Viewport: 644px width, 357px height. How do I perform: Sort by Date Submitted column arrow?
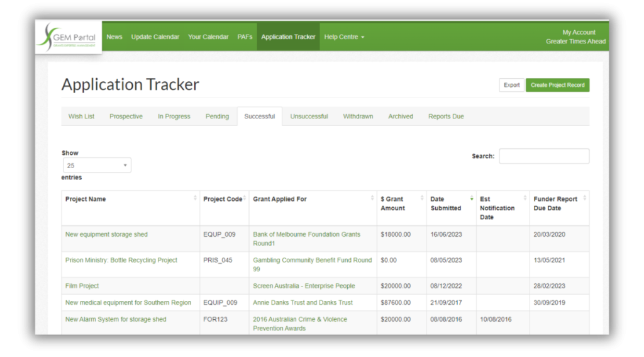coord(472,198)
